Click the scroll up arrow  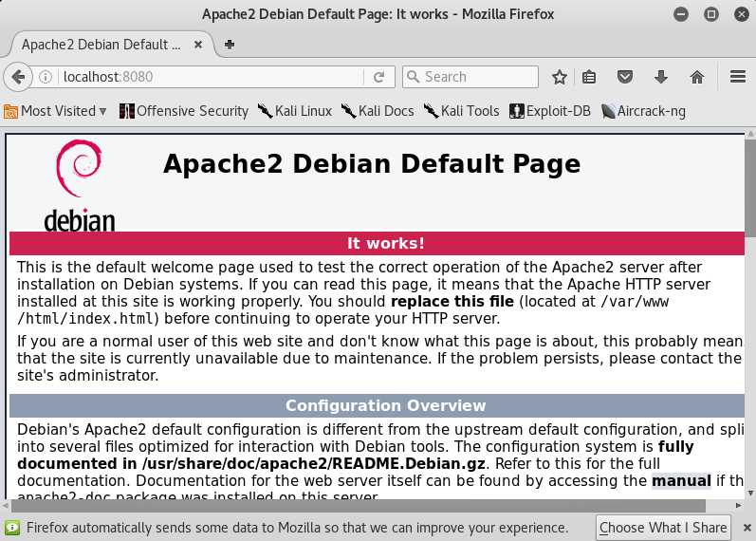pos(750,133)
